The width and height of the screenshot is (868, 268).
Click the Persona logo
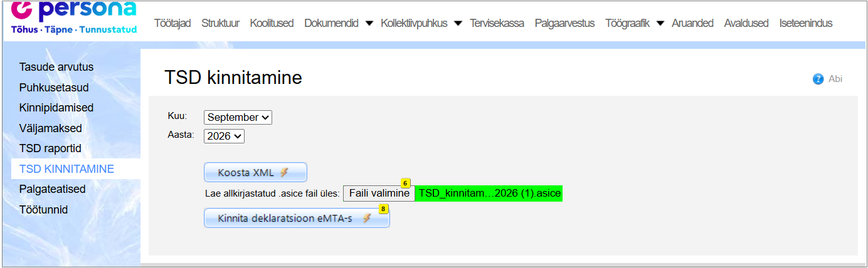coord(74,18)
